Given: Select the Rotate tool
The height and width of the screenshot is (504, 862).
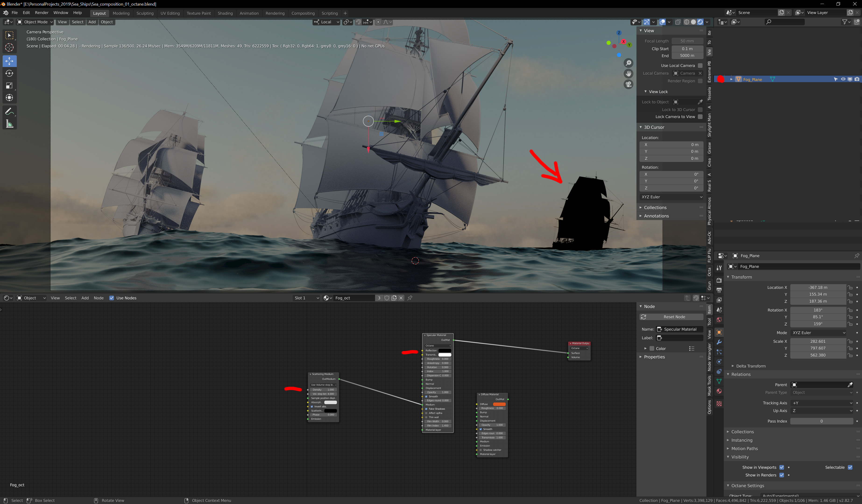Looking at the screenshot, I should (9, 73).
